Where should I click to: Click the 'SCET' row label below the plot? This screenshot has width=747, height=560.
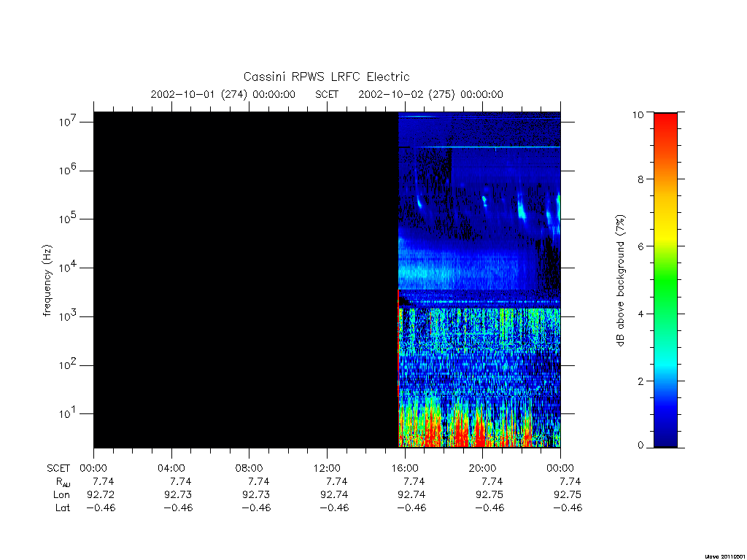tap(58, 468)
